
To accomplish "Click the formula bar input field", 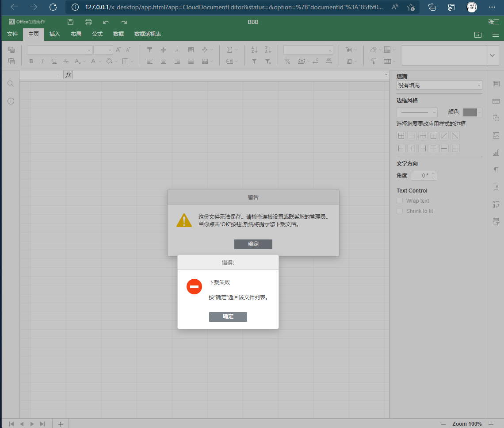I will (230, 75).
